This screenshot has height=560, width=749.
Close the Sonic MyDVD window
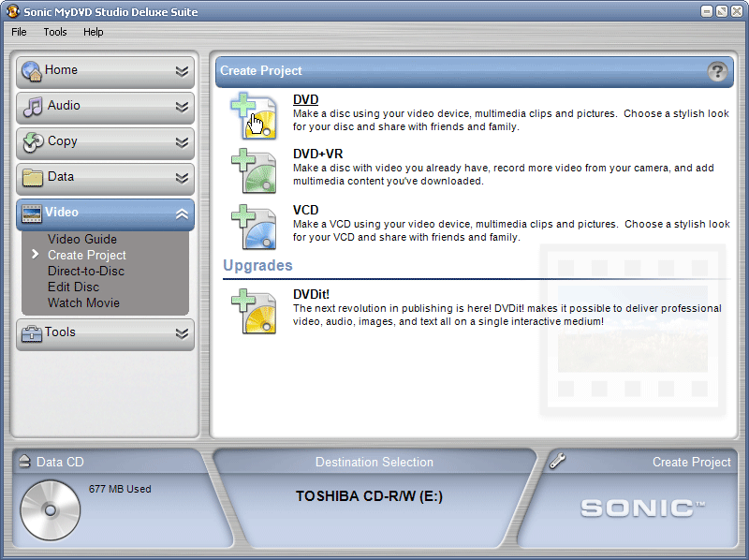pyautogui.click(x=737, y=11)
